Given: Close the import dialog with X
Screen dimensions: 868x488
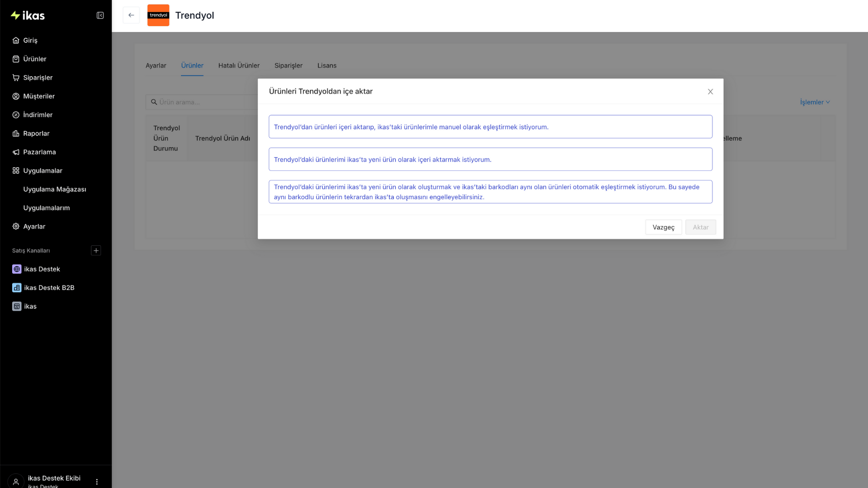Looking at the screenshot, I should (x=710, y=91).
